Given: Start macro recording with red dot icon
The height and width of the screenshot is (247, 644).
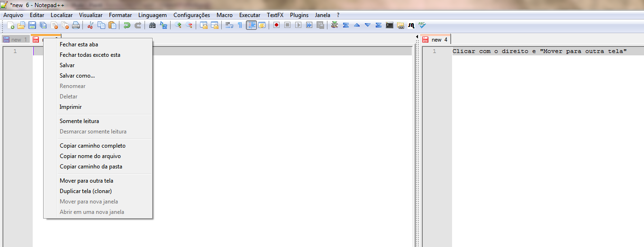Looking at the screenshot, I should [276, 25].
